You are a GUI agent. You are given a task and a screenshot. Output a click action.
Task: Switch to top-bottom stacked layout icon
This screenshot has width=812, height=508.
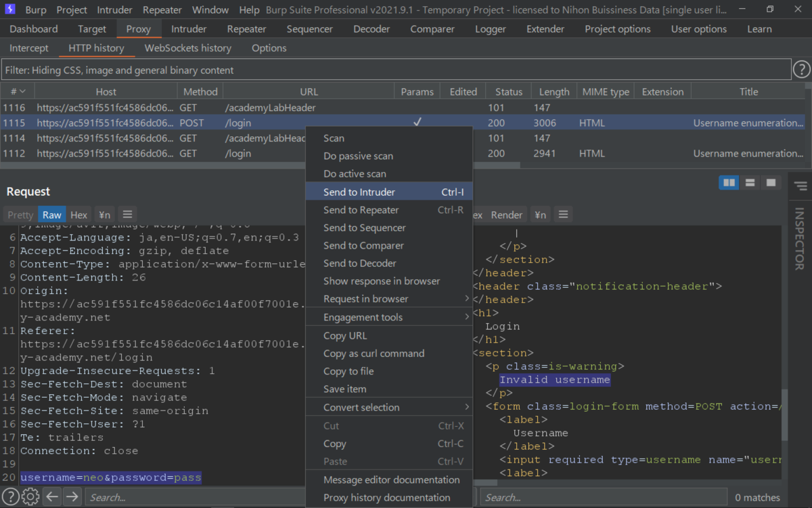pyautogui.click(x=750, y=183)
